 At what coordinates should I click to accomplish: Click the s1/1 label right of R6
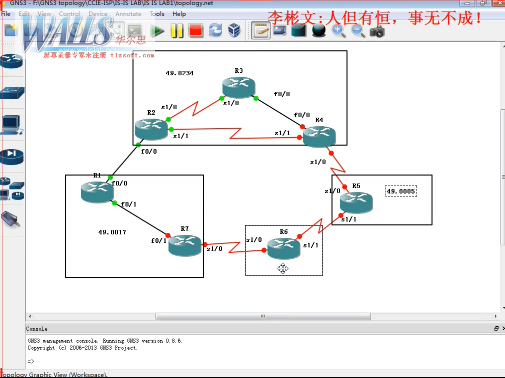pyautogui.click(x=311, y=245)
